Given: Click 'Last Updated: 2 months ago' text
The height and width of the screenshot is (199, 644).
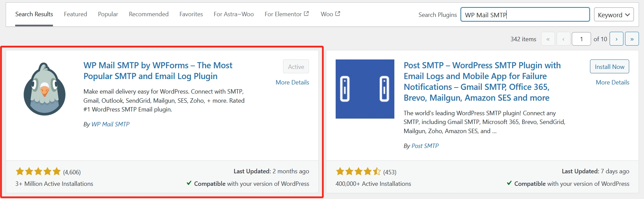Looking at the screenshot, I should coord(271,171).
